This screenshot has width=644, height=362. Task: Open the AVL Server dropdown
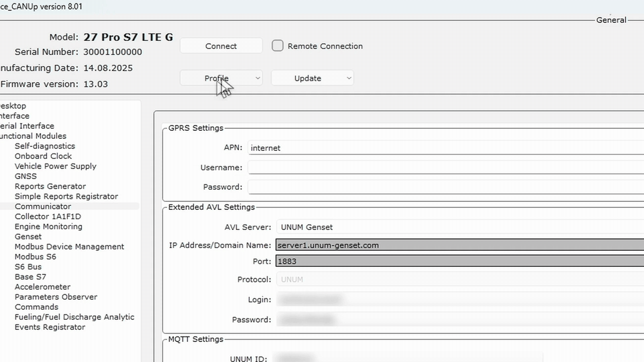tap(460, 227)
